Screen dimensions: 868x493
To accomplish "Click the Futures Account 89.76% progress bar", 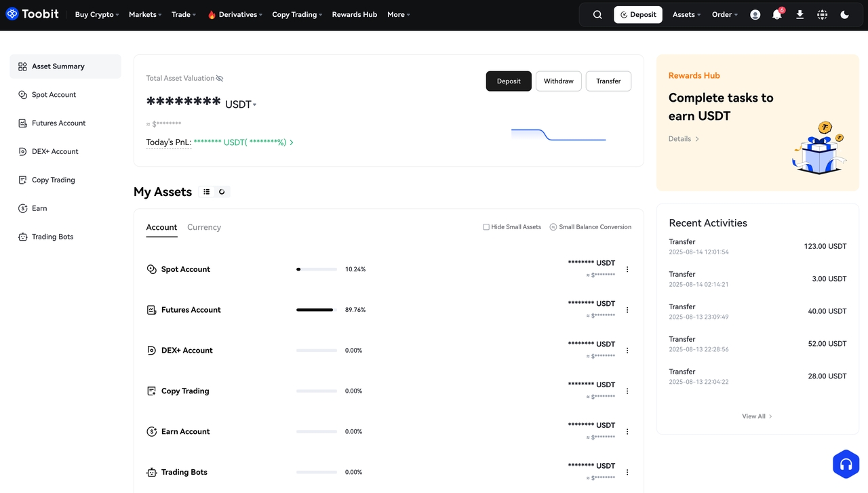I will coord(317,310).
